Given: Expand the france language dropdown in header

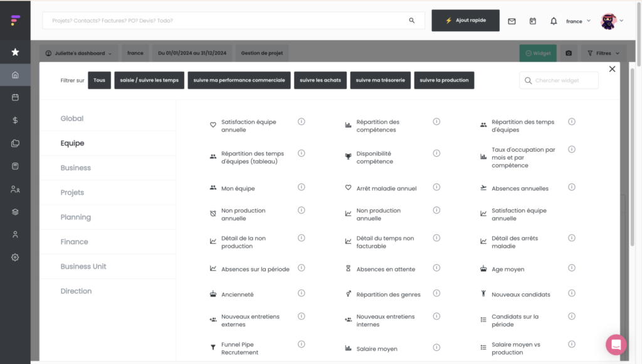Looking at the screenshot, I should tap(578, 21).
